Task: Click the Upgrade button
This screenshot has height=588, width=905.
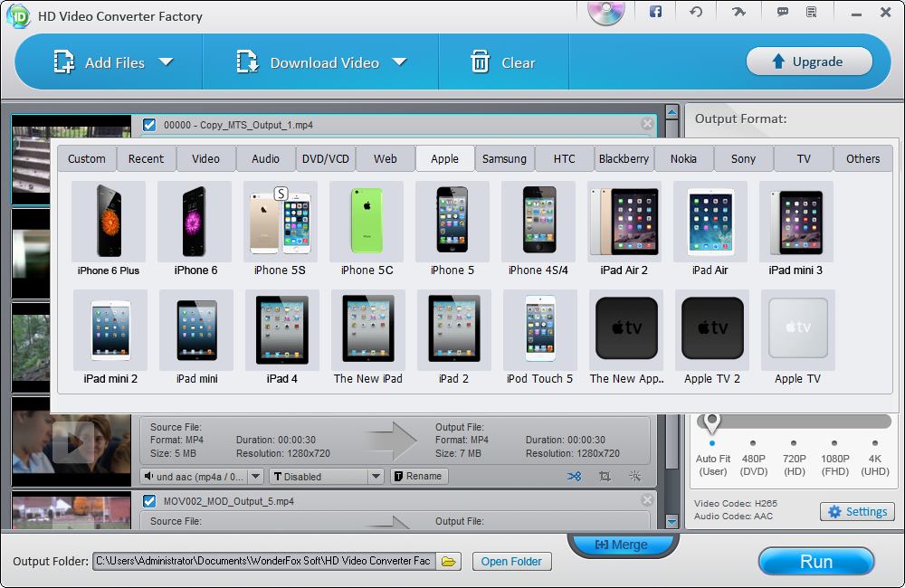Action: coord(809,62)
